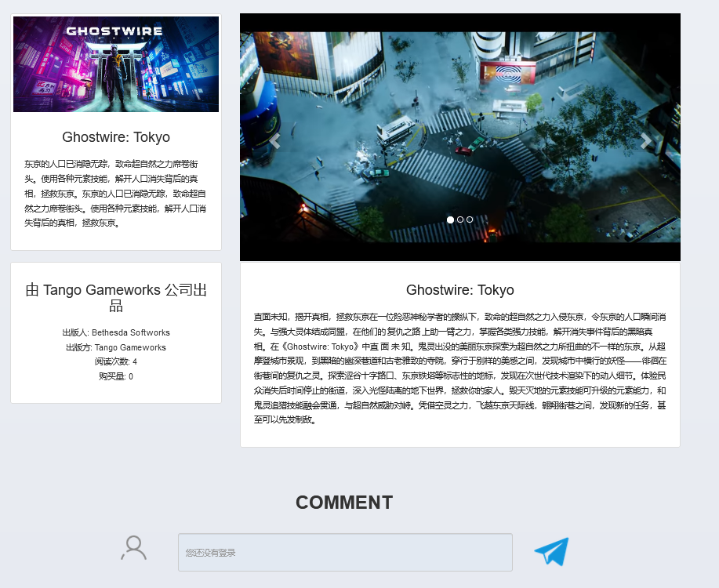Select the 出版人: Bethesda Softworks line
The width and height of the screenshot is (719, 588).
tap(116, 332)
